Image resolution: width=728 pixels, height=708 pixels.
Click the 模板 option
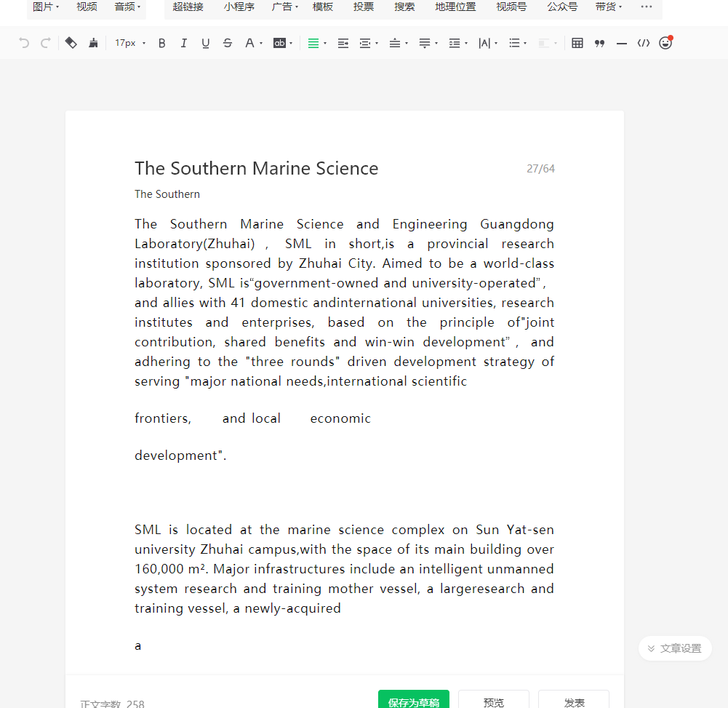[323, 7]
